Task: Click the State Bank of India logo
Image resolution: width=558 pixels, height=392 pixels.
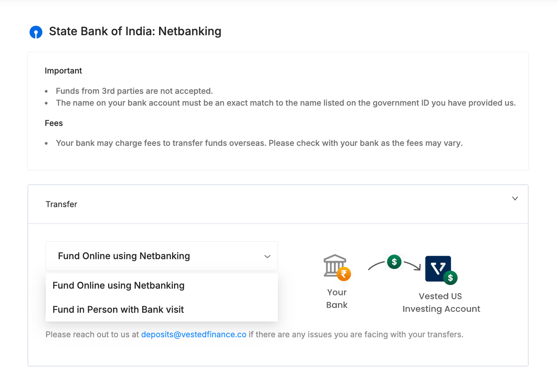Action: click(36, 32)
